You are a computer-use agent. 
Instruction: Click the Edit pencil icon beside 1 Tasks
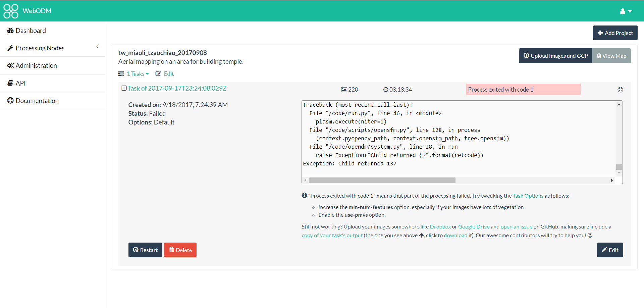point(158,73)
